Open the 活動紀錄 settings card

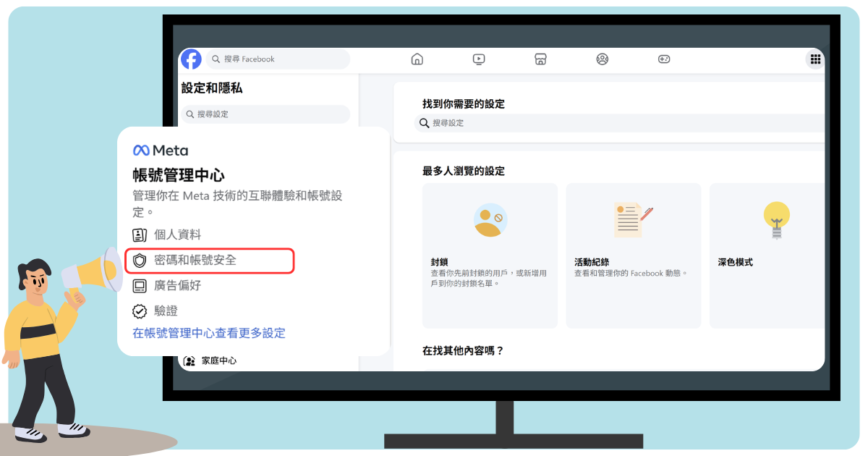pos(633,256)
